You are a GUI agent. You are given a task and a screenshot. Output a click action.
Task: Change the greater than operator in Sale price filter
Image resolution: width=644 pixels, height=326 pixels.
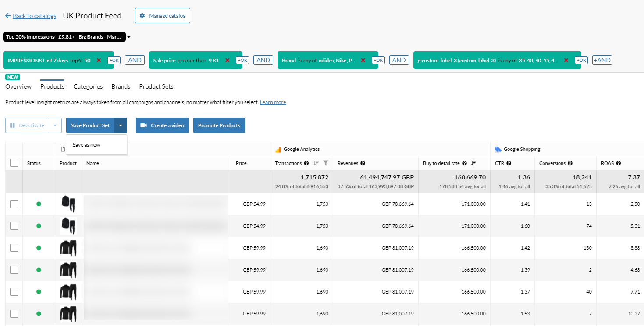click(x=192, y=60)
